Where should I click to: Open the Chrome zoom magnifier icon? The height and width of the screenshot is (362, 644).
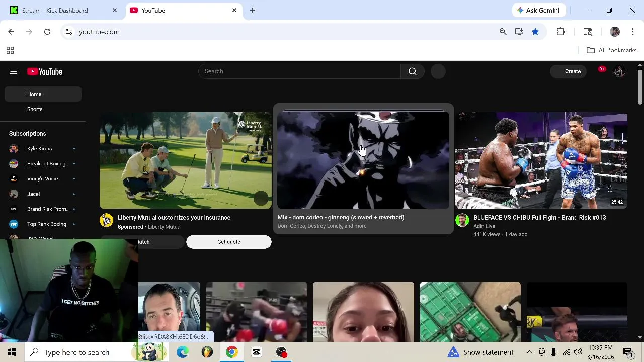point(503,32)
